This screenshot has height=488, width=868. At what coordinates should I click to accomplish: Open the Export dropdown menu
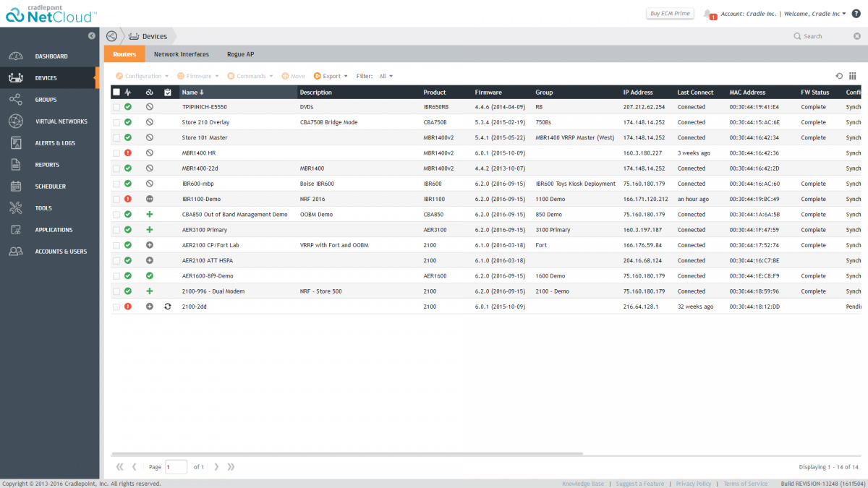coord(331,76)
